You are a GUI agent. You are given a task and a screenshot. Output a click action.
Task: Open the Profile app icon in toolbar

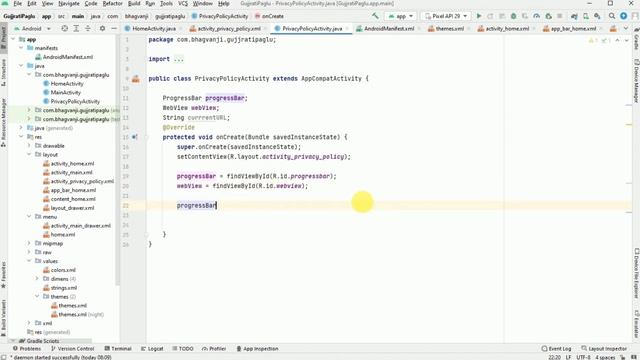coord(537,16)
